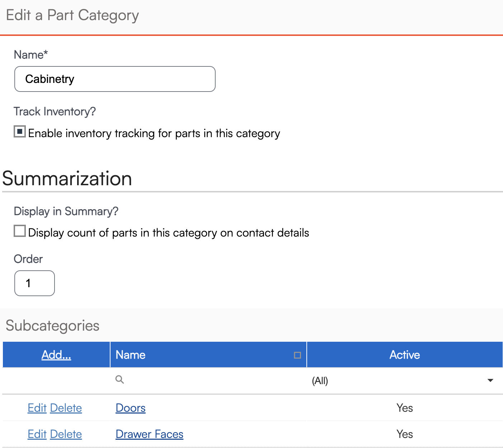Viewport: 503px width, 448px height.
Task: Open the Doors subcategory link
Action: coord(131,408)
